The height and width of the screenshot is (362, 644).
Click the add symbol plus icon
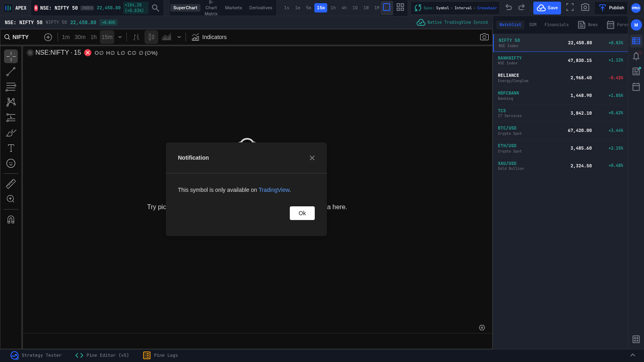(48, 37)
